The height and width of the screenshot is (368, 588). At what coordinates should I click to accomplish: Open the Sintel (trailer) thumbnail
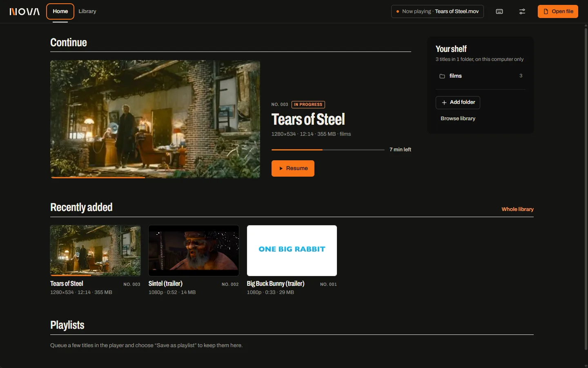coord(194,251)
